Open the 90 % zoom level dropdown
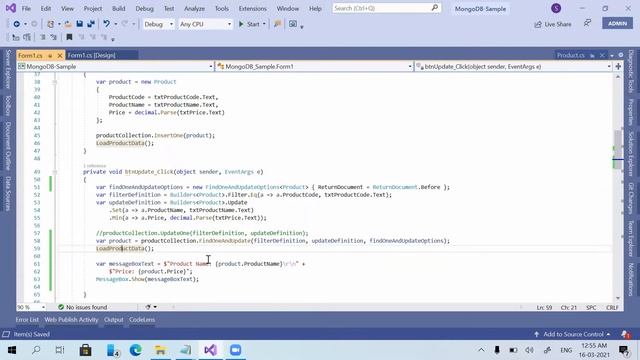 (x=31, y=307)
